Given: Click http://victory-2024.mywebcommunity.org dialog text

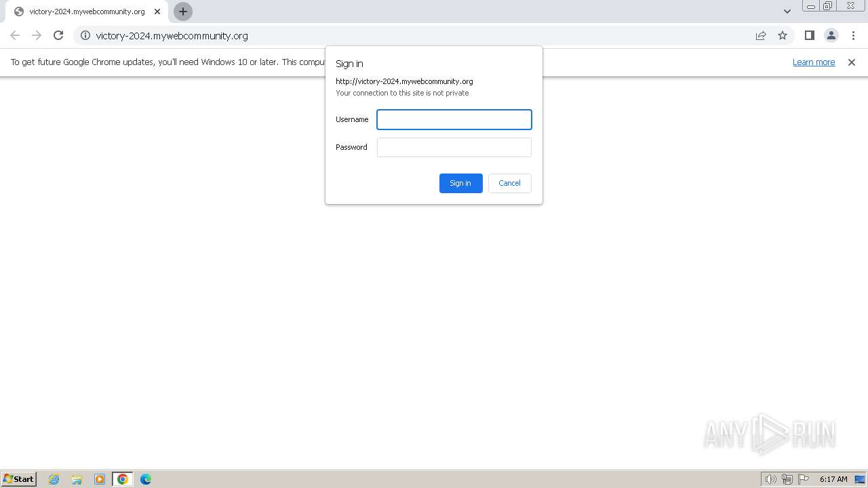Looking at the screenshot, I should [404, 81].
